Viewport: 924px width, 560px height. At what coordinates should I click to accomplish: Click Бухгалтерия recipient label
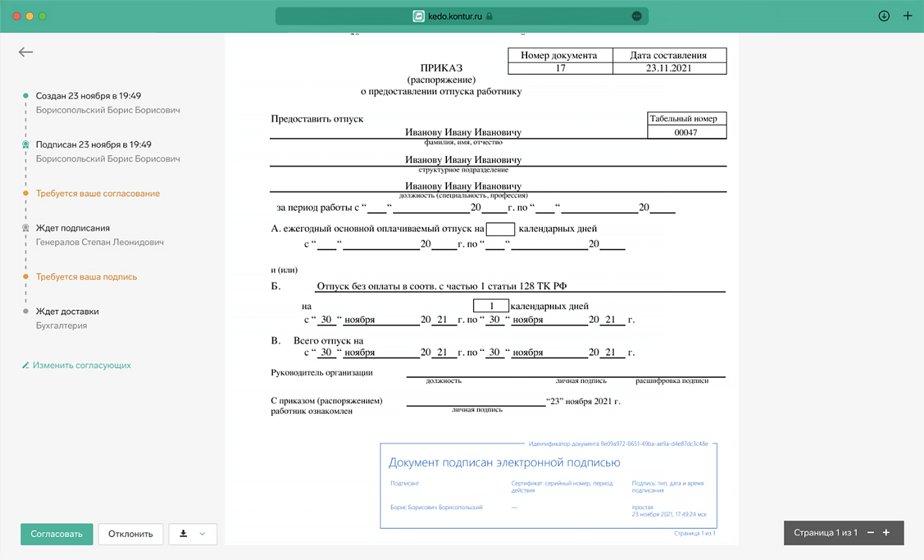point(61,326)
